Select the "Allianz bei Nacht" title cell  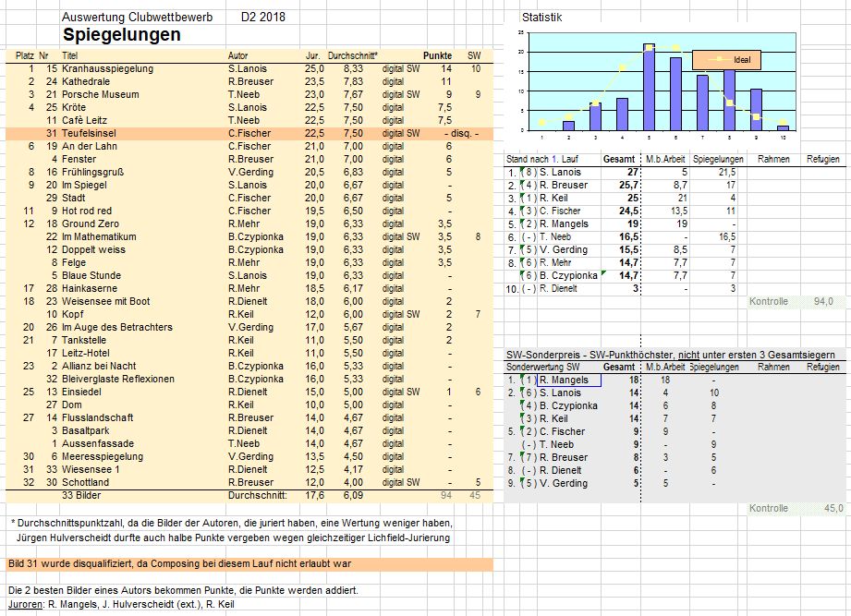99,366
